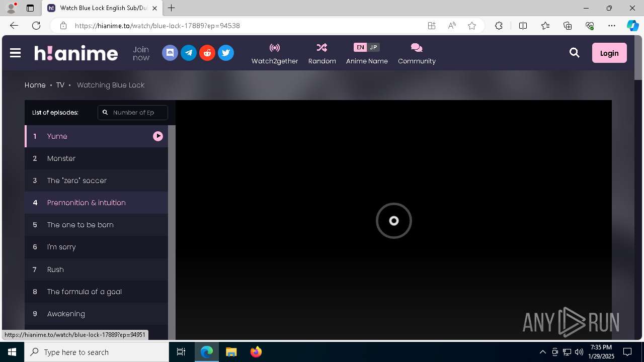Close the Watch Blue Lock tab
The height and width of the screenshot is (362, 644).
pyautogui.click(x=155, y=8)
